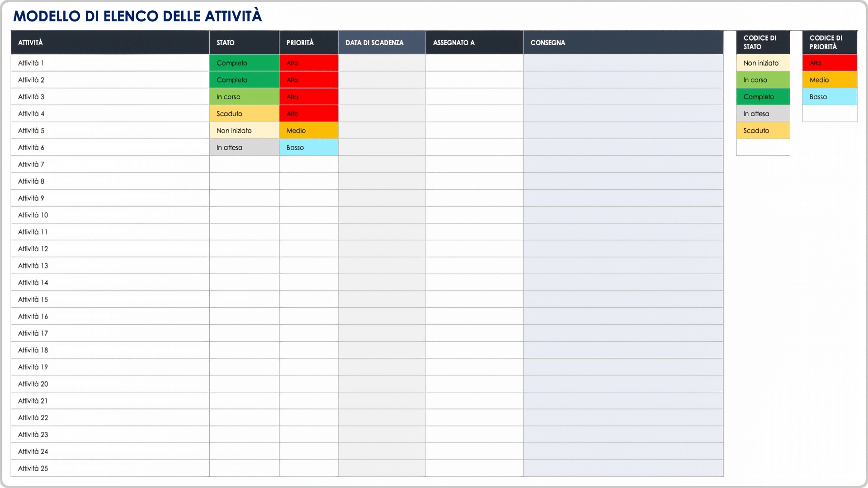Select the Attività 15 cell
Viewport: 868px width, 488px height.
pyautogui.click(x=110, y=300)
